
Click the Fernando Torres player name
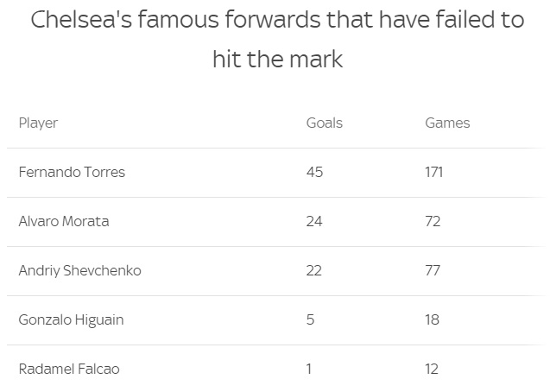tap(72, 172)
